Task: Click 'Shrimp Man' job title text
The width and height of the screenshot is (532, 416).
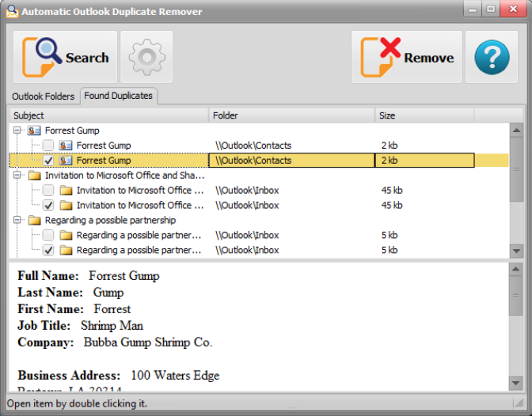Action: (112, 326)
